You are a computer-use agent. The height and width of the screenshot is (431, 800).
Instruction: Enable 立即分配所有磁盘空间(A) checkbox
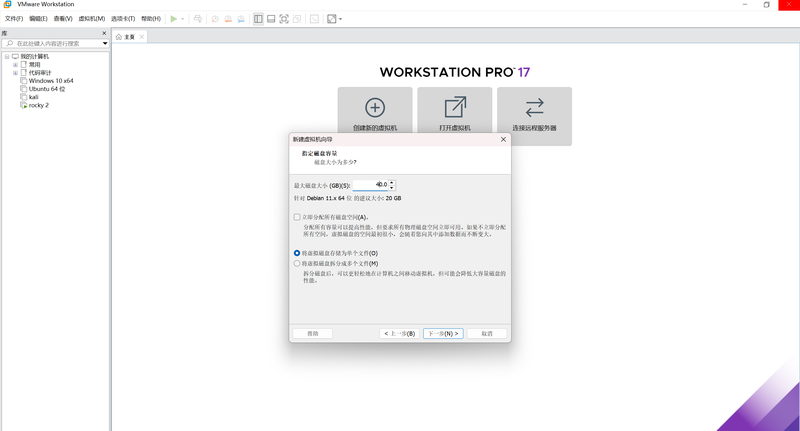pyautogui.click(x=297, y=217)
